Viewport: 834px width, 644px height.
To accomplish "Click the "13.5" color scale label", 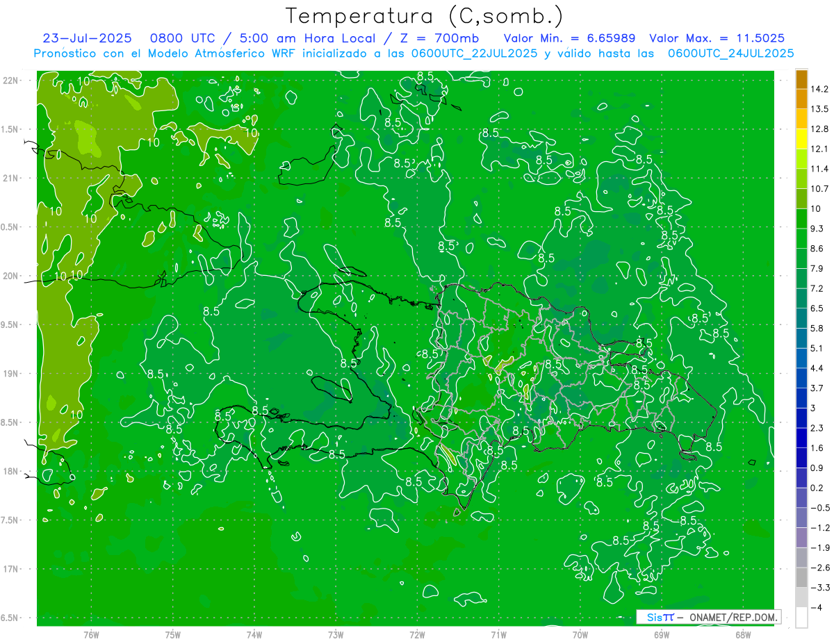I will (x=819, y=108).
